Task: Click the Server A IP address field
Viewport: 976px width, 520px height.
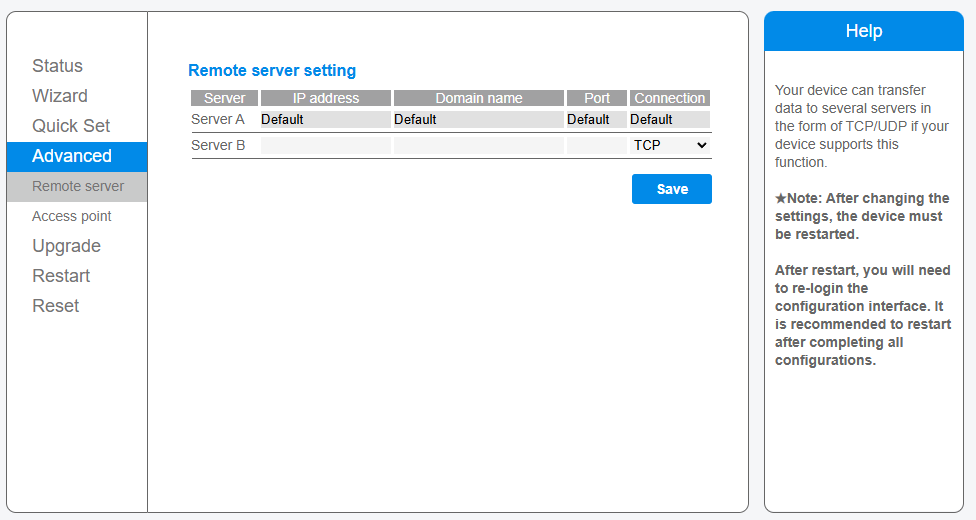Action: (x=325, y=120)
